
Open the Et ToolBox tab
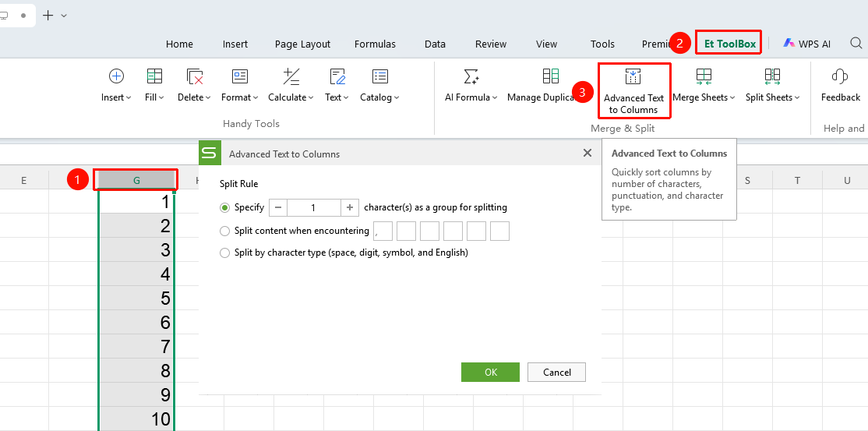pos(729,44)
